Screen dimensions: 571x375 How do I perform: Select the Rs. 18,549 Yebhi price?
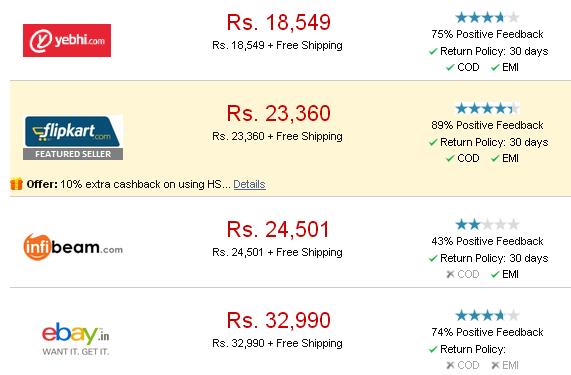(x=279, y=22)
